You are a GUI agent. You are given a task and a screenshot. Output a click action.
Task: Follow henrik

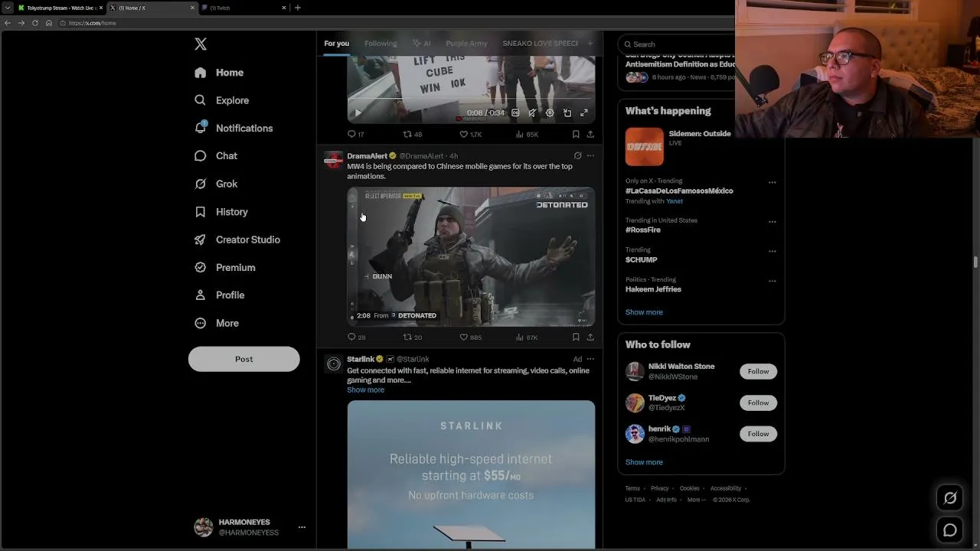(x=758, y=434)
